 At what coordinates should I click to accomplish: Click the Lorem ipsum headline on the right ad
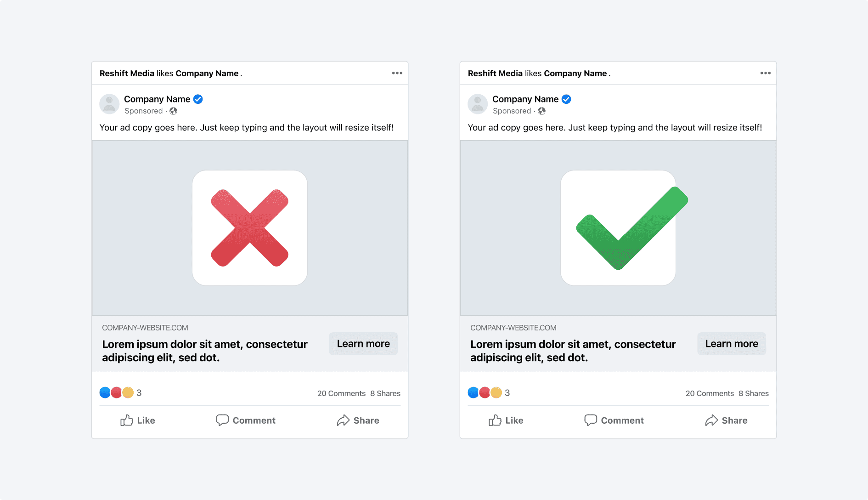(x=573, y=351)
